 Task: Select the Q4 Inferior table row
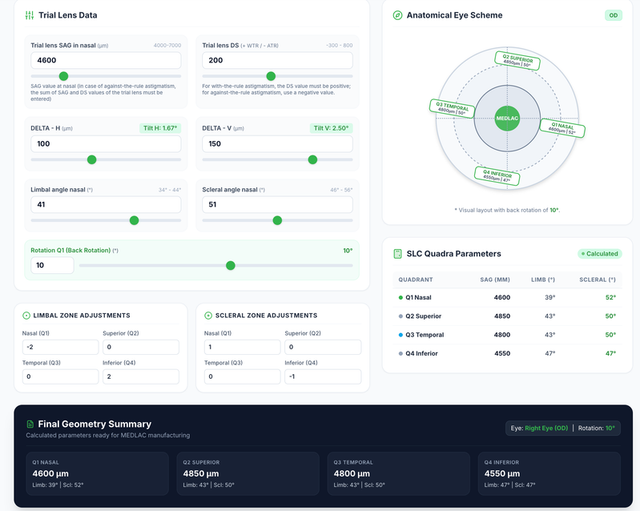pos(507,353)
